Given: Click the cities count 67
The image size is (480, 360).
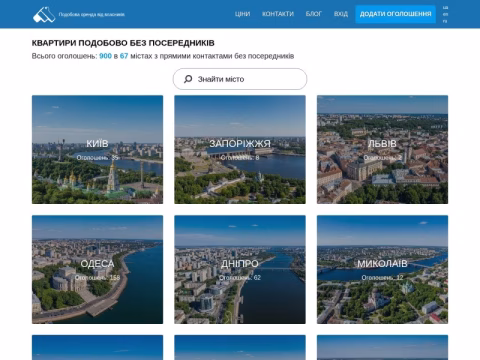Looking at the screenshot, I should pyautogui.click(x=124, y=56).
